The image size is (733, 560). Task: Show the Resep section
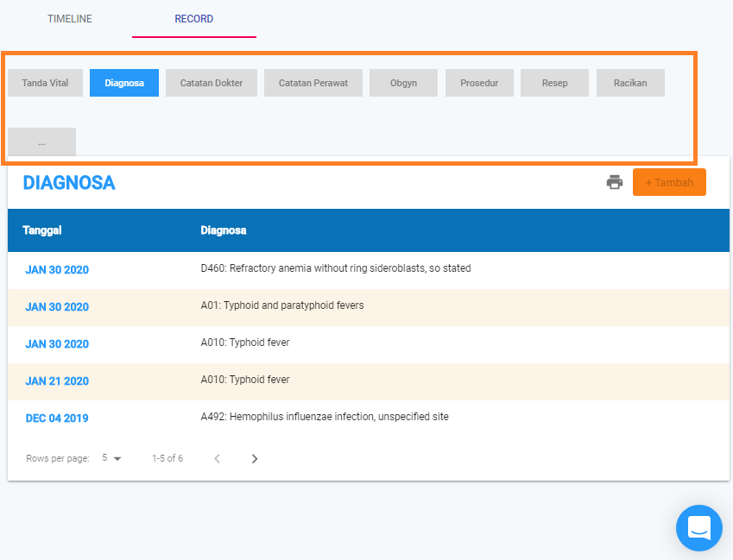555,83
